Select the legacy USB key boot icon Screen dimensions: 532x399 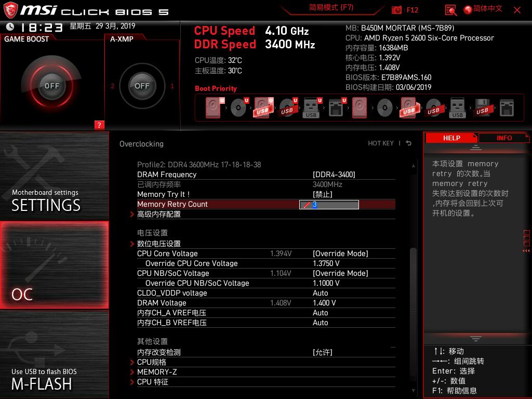pos(458,108)
